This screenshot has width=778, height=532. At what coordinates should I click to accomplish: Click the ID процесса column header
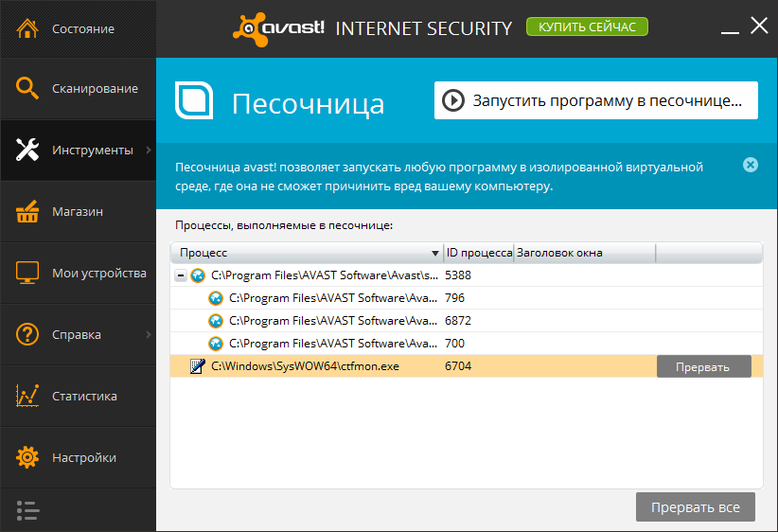[x=478, y=253]
